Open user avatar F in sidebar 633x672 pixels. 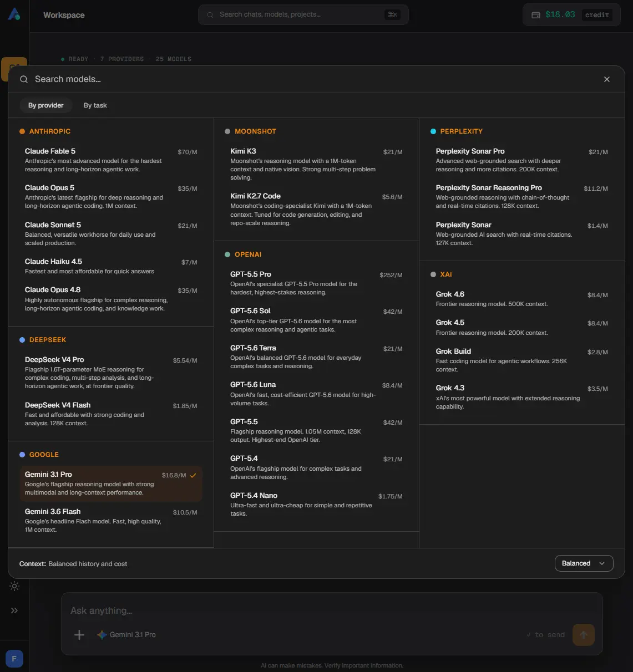14,659
